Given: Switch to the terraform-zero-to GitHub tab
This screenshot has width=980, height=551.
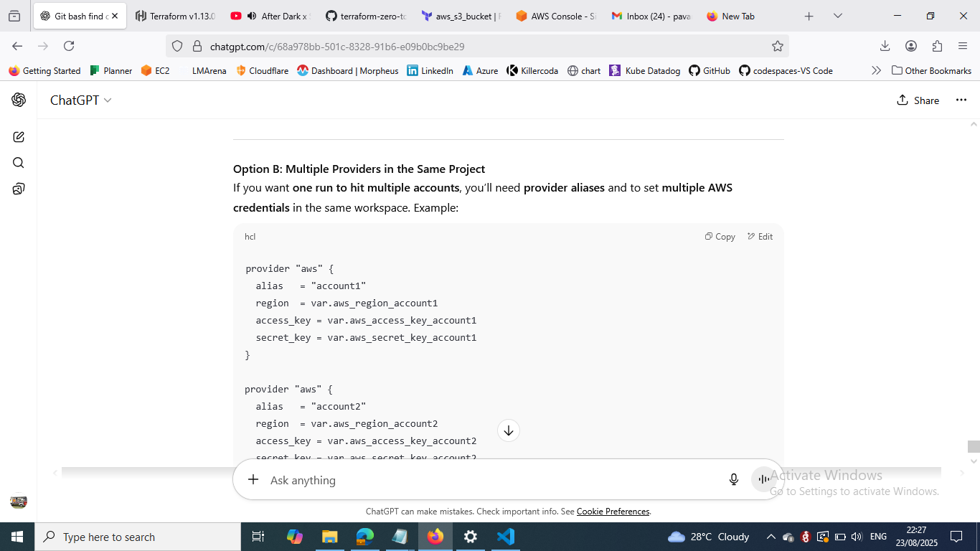Looking at the screenshot, I should 366,16.
